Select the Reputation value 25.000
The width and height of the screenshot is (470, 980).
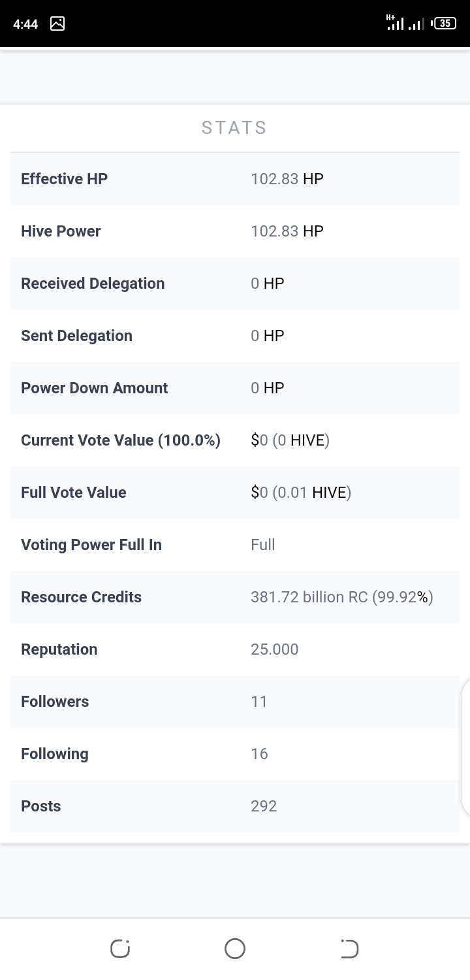[274, 649]
